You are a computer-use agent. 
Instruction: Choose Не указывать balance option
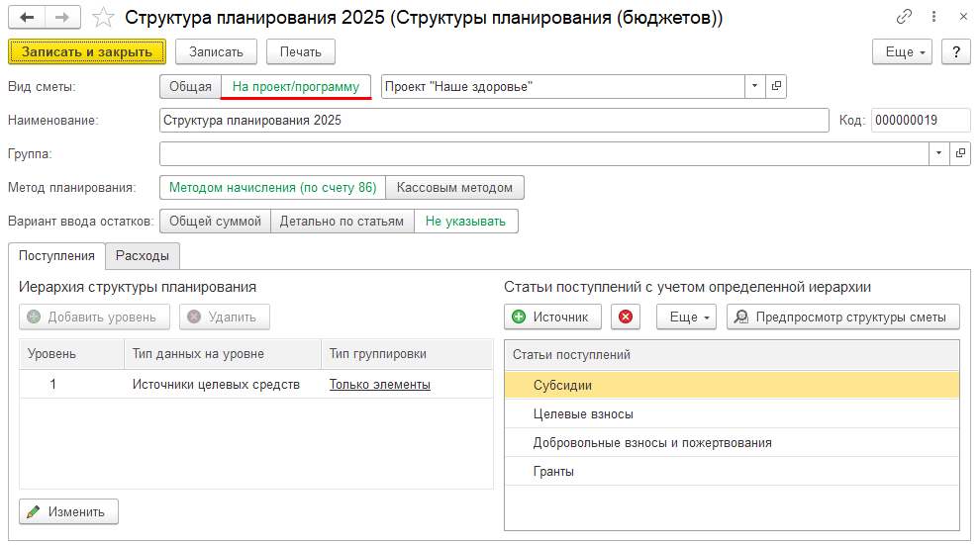pos(465,221)
